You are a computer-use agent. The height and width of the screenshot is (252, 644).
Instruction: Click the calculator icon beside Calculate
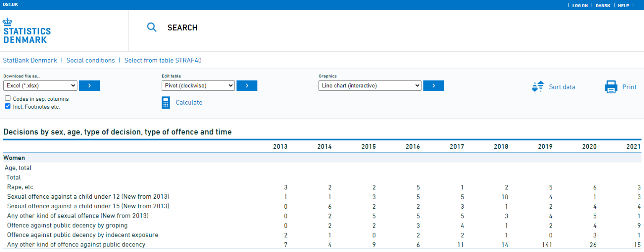pos(166,102)
